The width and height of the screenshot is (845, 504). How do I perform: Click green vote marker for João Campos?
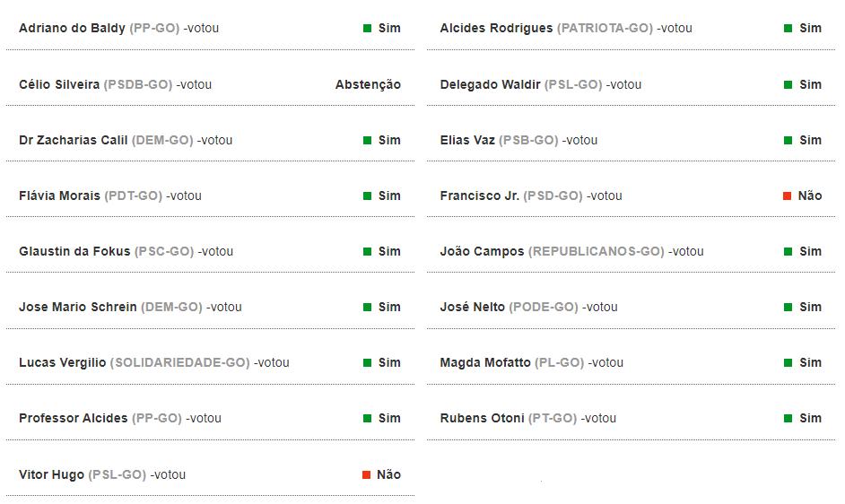tap(788, 252)
